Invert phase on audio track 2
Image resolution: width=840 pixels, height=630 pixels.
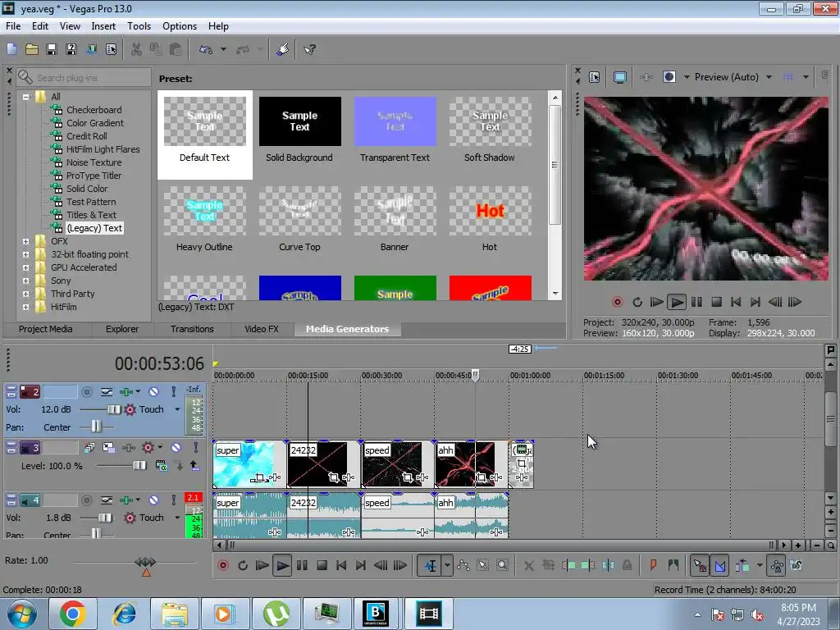[107, 392]
